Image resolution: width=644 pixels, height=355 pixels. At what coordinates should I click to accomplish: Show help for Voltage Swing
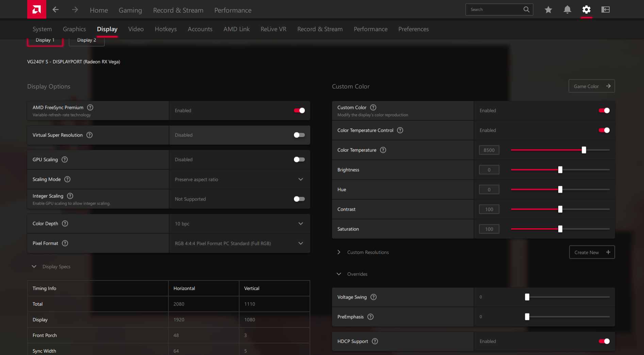point(374,297)
